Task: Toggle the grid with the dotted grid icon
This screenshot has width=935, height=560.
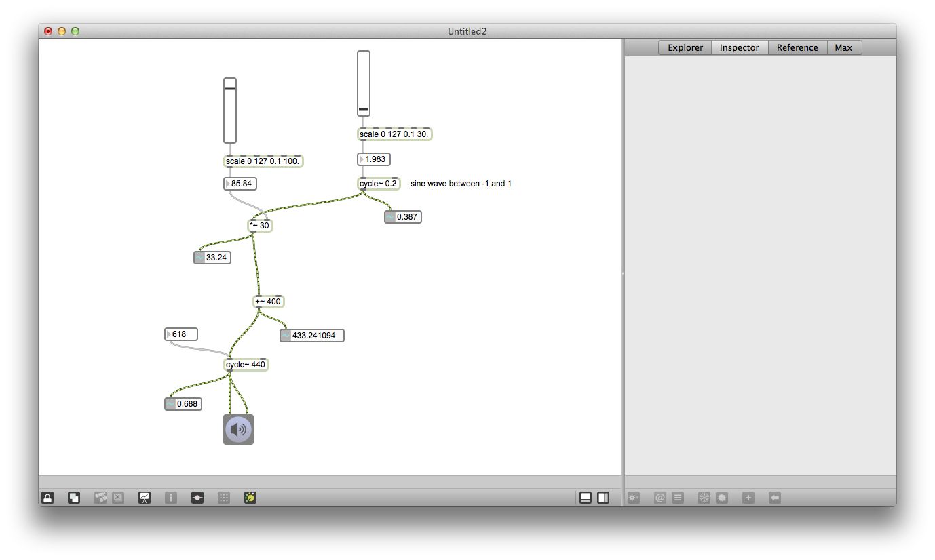Action: point(224,498)
